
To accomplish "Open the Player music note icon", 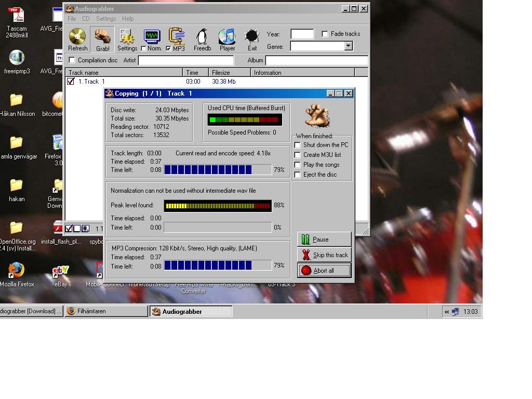I will pos(227,37).
